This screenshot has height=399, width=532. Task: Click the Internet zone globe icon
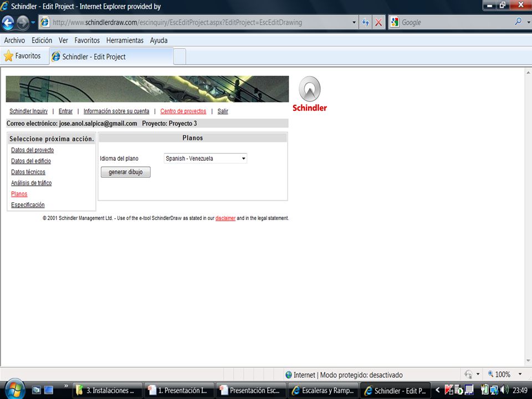[x=289, y=375]
